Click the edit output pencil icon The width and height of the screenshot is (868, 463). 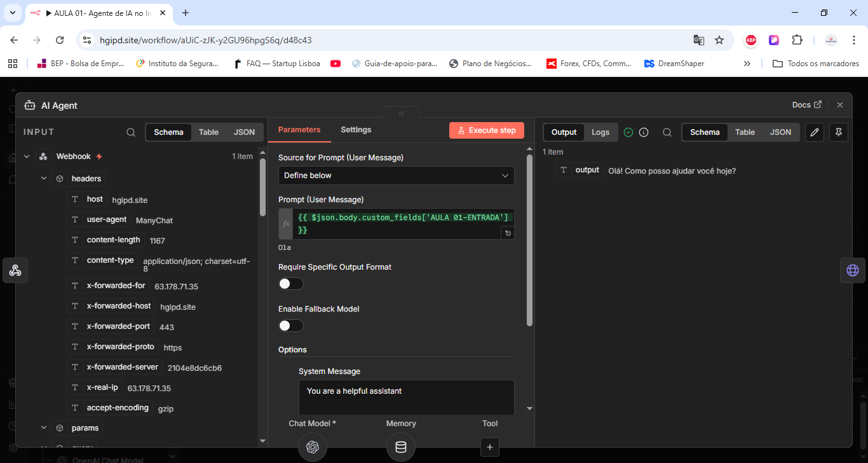click(815, 132)
